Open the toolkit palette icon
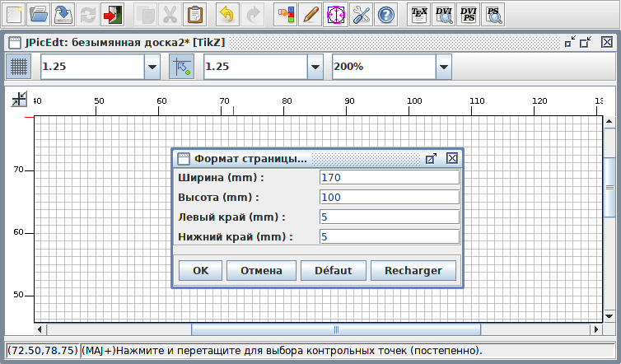The width and height of the screenshot is (621, 364). click(x=286, y=15)
